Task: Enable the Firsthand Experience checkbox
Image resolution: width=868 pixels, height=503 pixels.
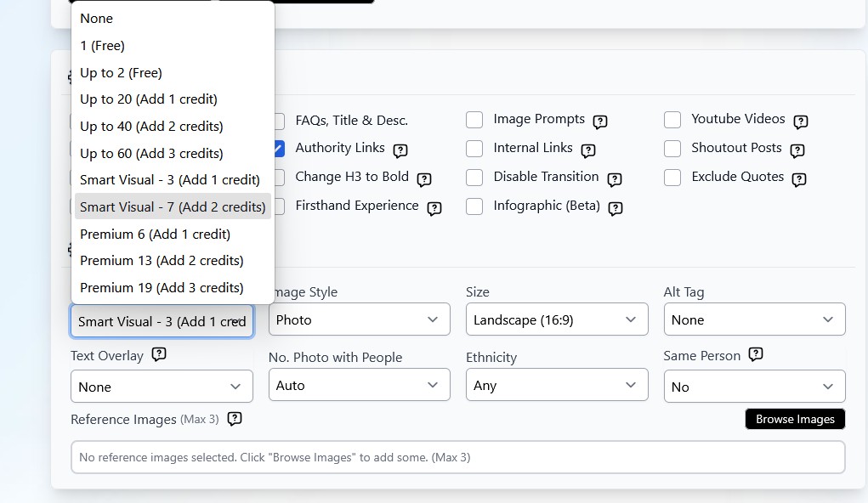Action: [280, 206]
